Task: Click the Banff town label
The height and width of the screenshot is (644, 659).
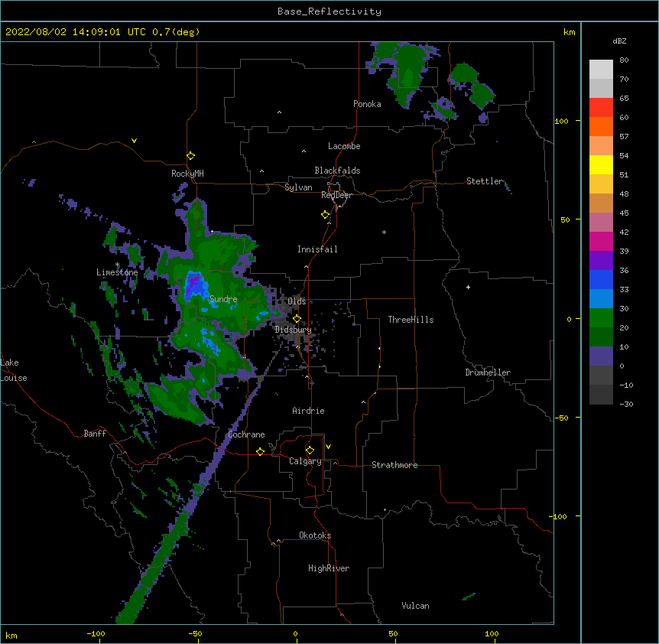Action: [95, 434]
